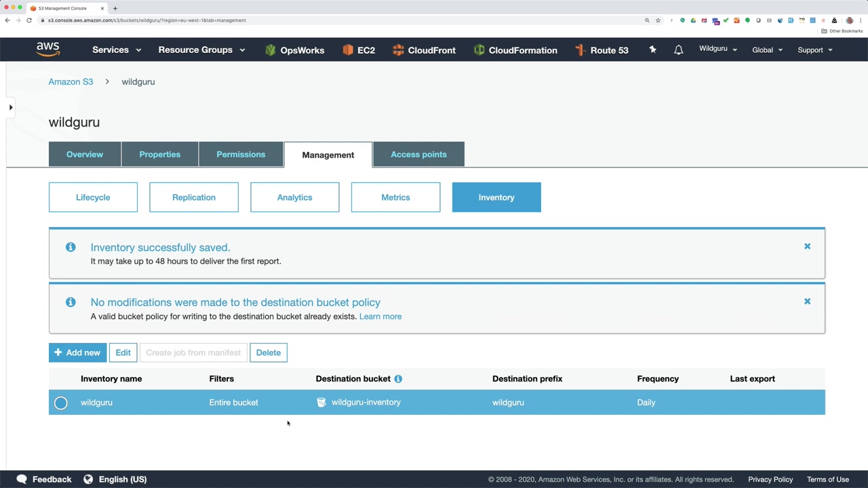868x488 pixels.
Task: Open the Metrics section
Action: pos(395,197)
